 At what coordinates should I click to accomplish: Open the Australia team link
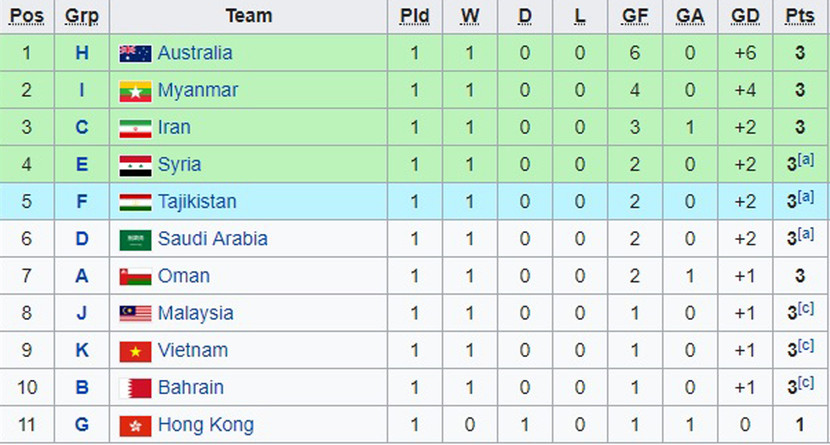[x=195, y=53]
